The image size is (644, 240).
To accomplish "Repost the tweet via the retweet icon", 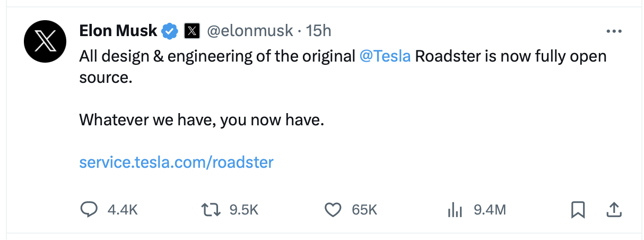I will click(212, 210).
